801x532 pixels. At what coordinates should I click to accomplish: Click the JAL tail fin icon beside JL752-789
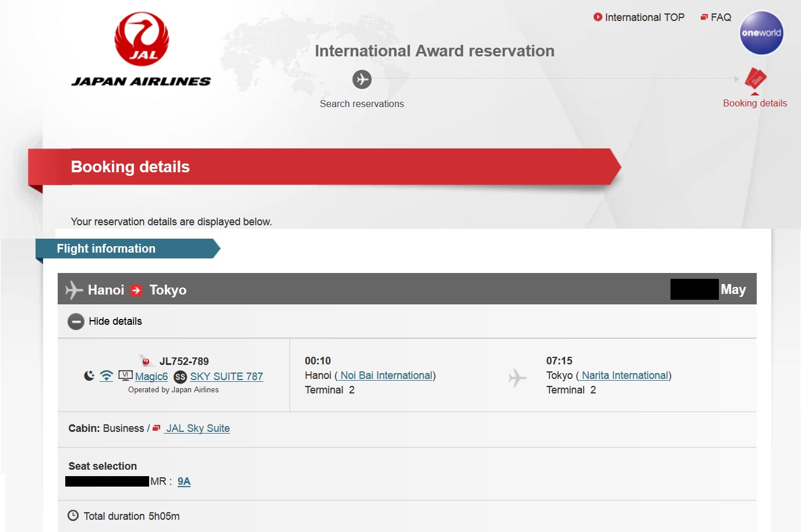[x=145, y=361]
